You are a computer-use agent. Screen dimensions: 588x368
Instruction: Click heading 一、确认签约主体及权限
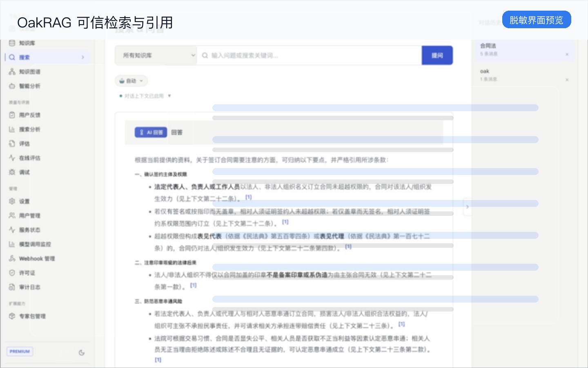pos(161,175)
